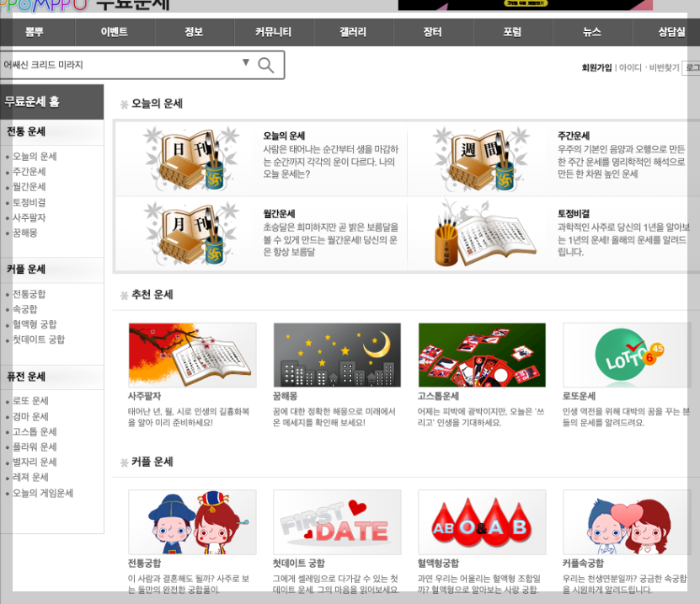Select 첫데이트 궁합 in the sidebar
700x604 pixels.
tap(39, 339)
